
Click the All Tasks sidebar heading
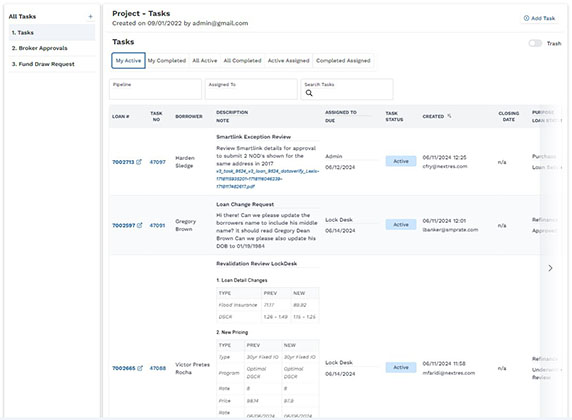(22, 16)
